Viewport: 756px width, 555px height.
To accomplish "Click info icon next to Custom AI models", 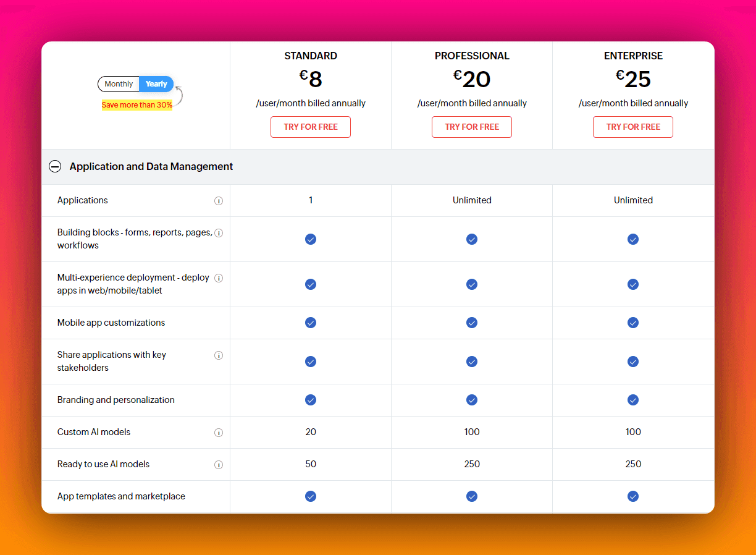I will [218, 433].
